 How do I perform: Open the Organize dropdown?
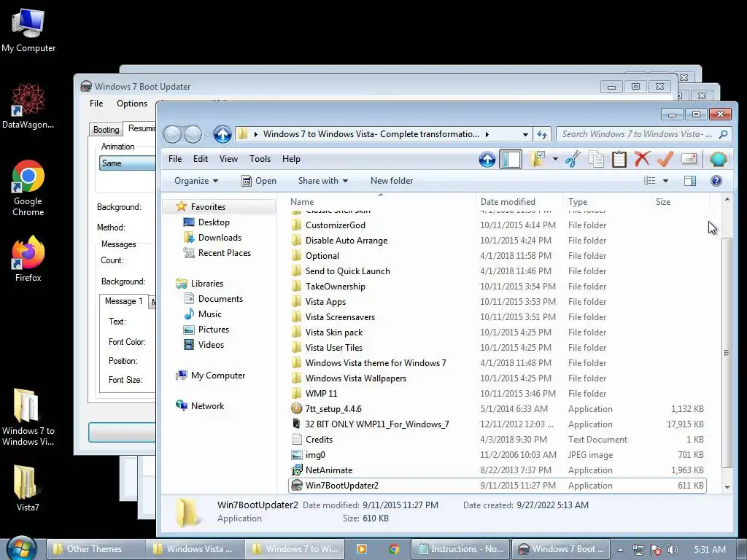pyautogui.click(x=196, y=181)
